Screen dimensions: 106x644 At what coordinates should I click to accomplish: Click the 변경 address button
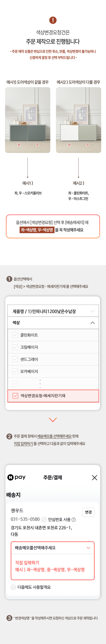[x=88, y=512]
